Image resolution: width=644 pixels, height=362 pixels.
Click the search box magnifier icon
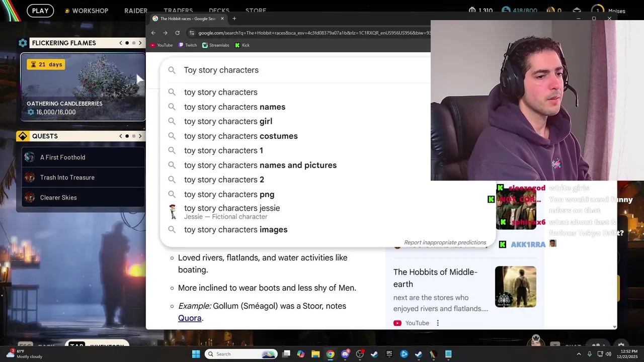[172, 70]
